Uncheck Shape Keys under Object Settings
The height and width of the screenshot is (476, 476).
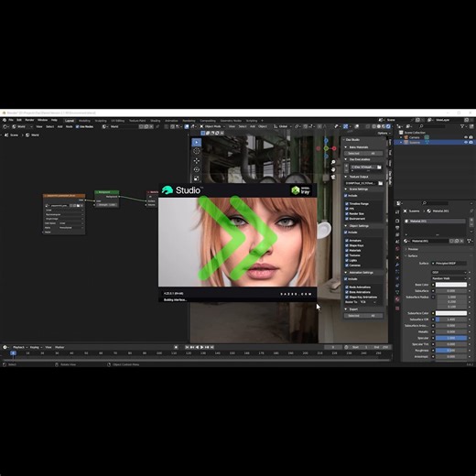pyautogui.click(x=347, y=245)
